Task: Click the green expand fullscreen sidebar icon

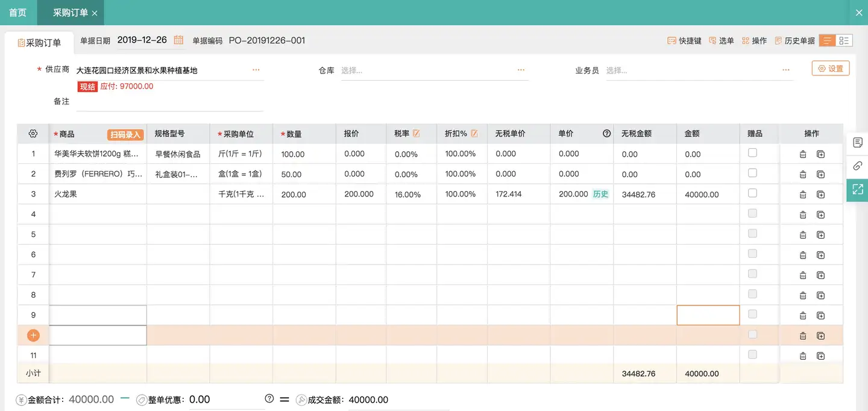Action: [x=858, y=189]
